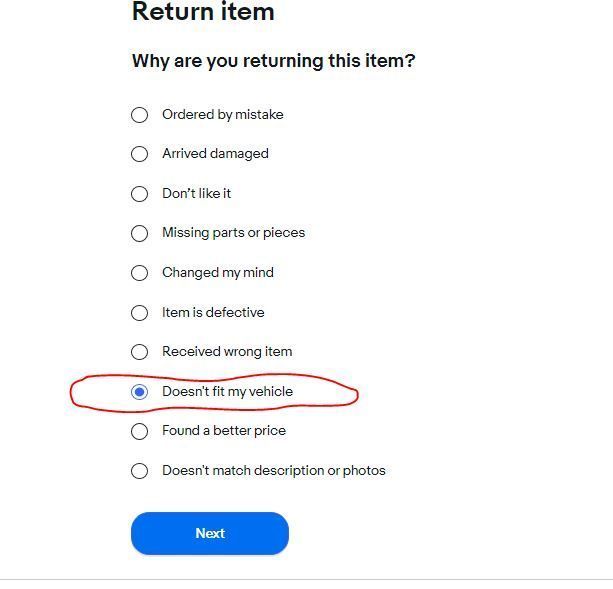
Task: Pick the 'Missing parts or pieces' radio button
Action: tap(140, 233)
